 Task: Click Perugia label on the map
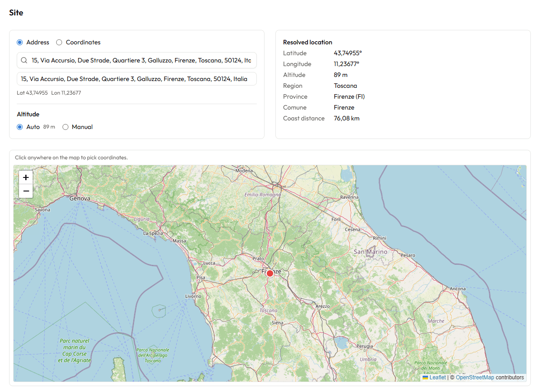coord(365,346)
